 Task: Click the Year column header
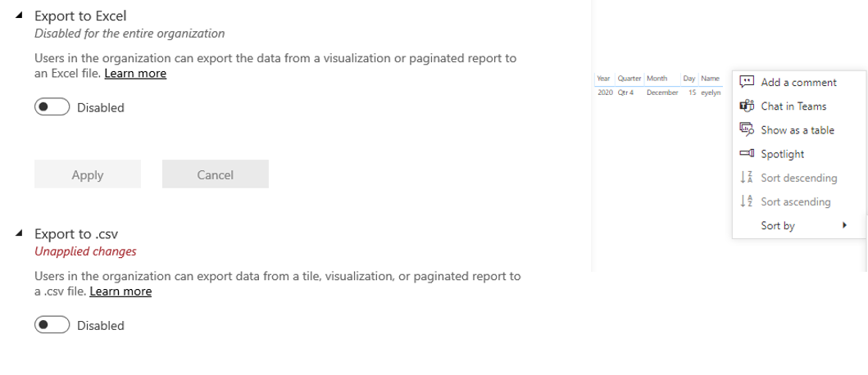(x=603, y=79)
